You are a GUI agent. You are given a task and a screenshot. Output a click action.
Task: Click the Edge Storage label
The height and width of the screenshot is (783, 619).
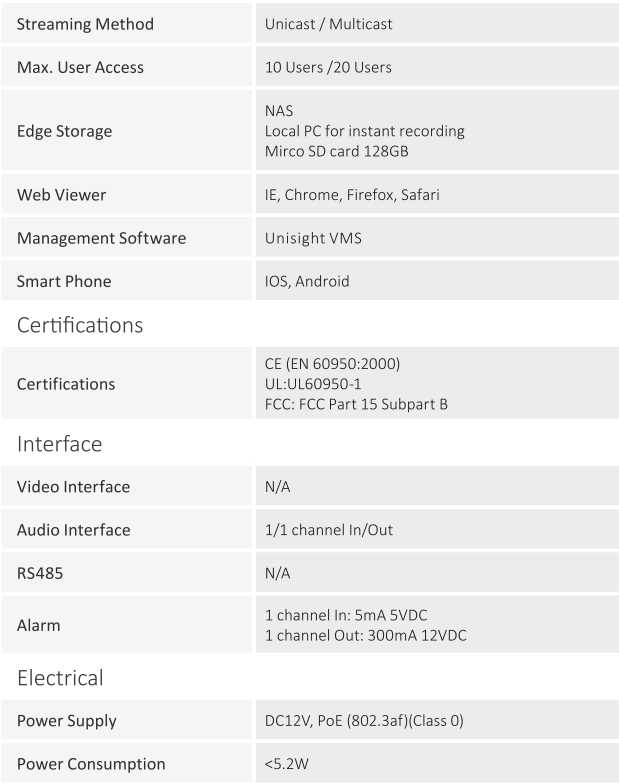coord(64,131)
